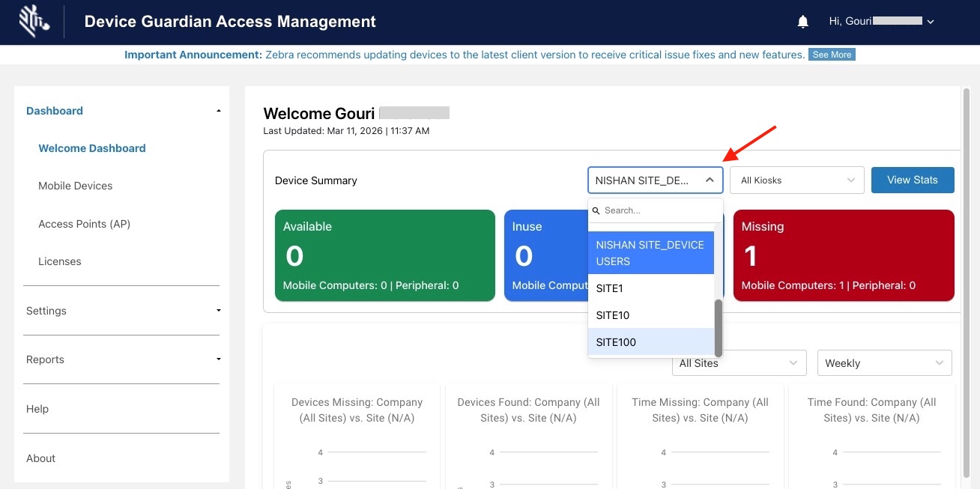Open the Licenses page

pos(60,261)
